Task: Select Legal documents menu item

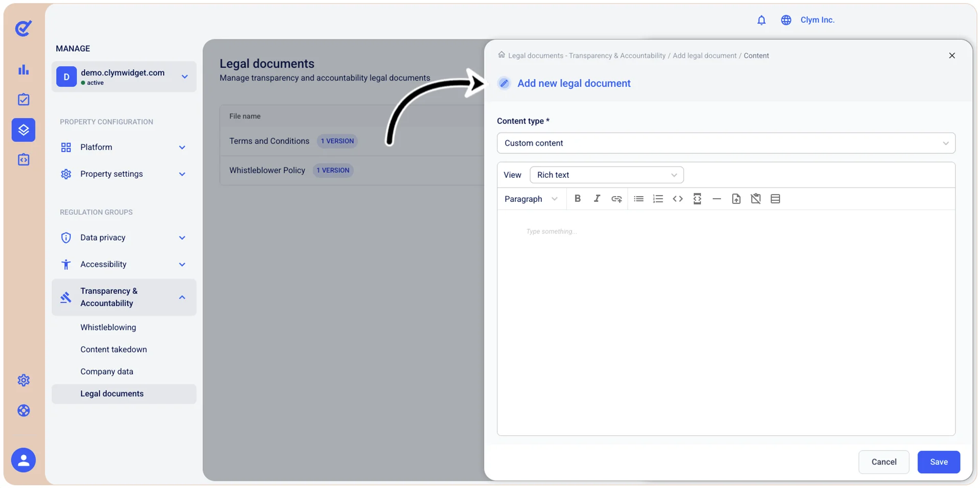Action: pyautogui.click(x=124, y=393)
